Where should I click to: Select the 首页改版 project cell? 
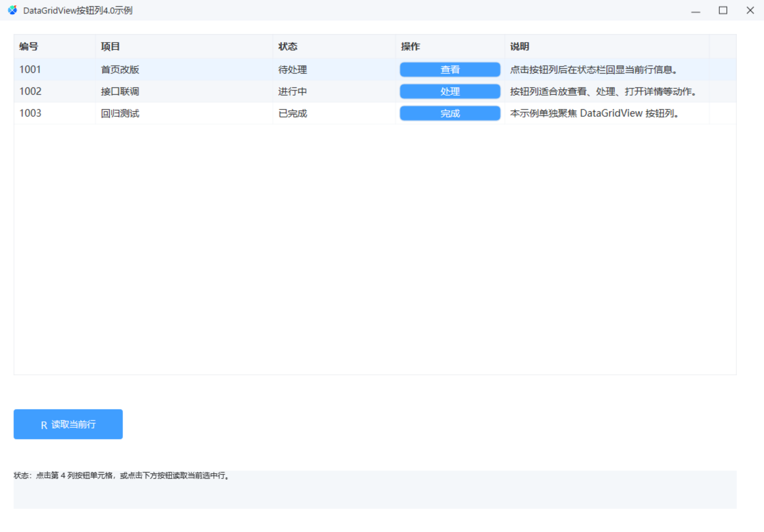(x=184, y=70)
